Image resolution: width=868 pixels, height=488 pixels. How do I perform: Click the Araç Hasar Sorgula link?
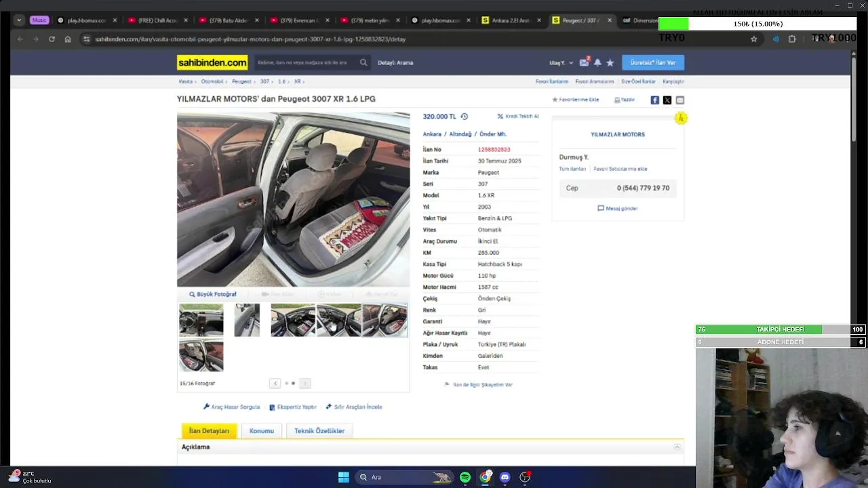(x=231, y=407)
